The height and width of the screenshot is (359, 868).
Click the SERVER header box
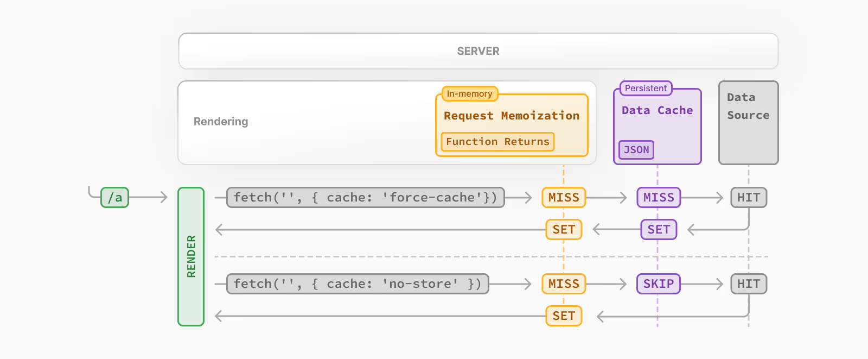[x=478, y=51]
